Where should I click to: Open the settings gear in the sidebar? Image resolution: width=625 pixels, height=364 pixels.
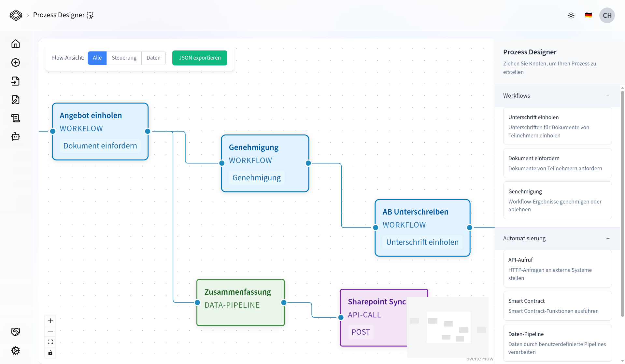(x=16, y=351)
